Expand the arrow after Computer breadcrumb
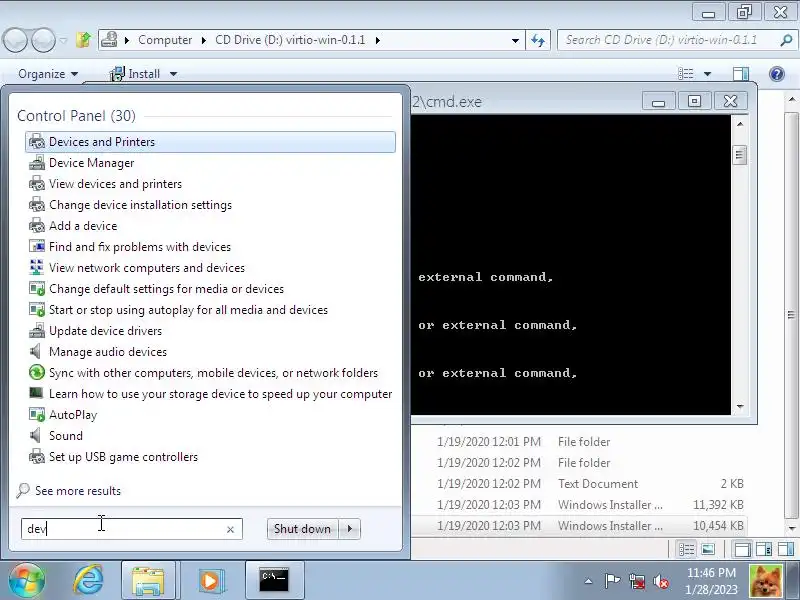 204,40
